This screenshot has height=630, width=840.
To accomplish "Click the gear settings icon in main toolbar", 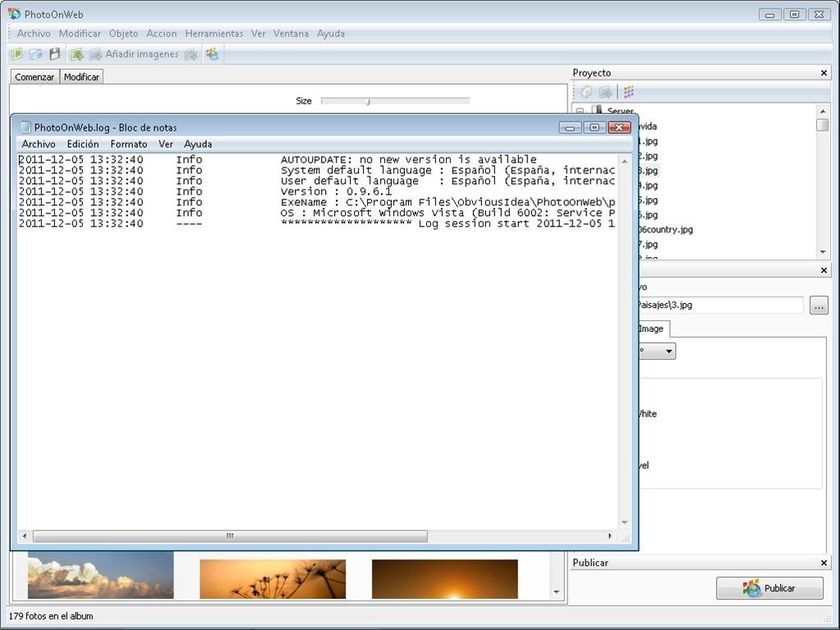I will (x=191, y=54).
